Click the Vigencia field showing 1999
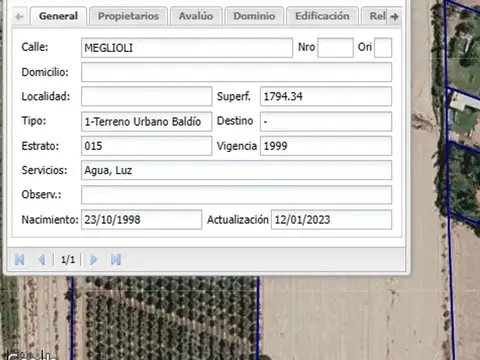 coord(326,146)
